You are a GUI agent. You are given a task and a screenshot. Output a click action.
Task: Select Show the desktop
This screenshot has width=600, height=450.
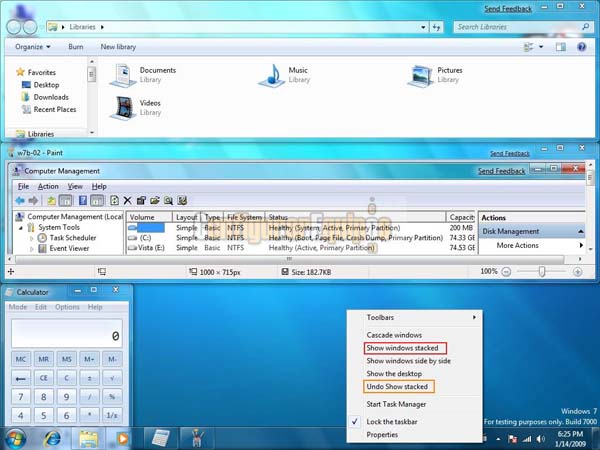coord(394,373)
